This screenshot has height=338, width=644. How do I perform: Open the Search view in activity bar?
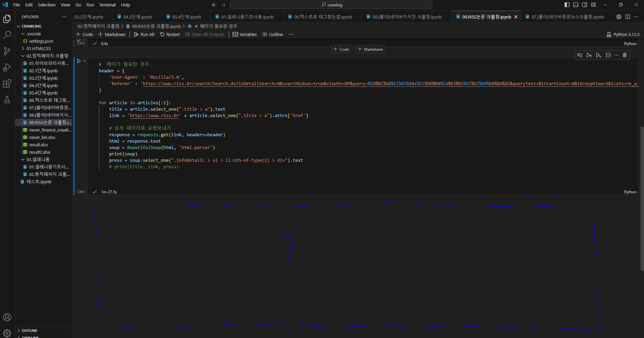7,35
